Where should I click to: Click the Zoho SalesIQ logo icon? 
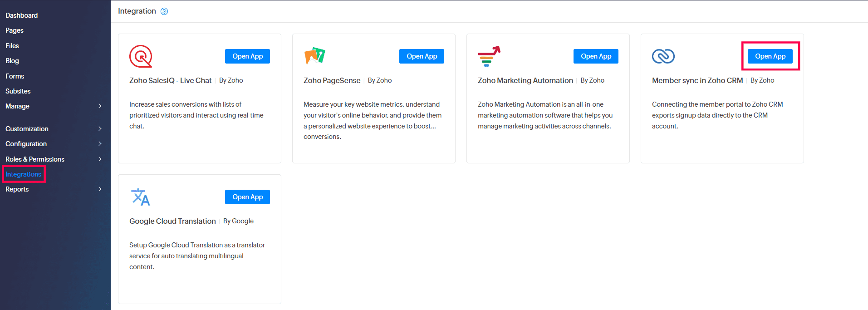pos(141,56)
